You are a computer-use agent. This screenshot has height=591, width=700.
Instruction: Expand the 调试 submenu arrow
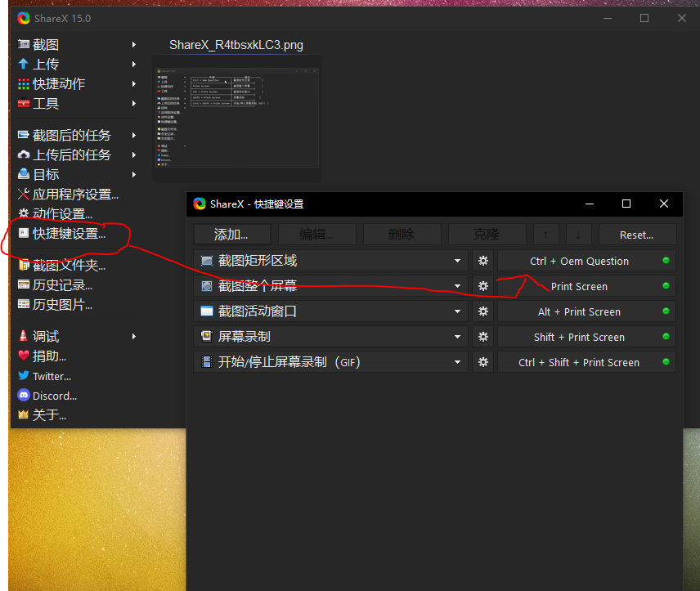click(134, 336)
